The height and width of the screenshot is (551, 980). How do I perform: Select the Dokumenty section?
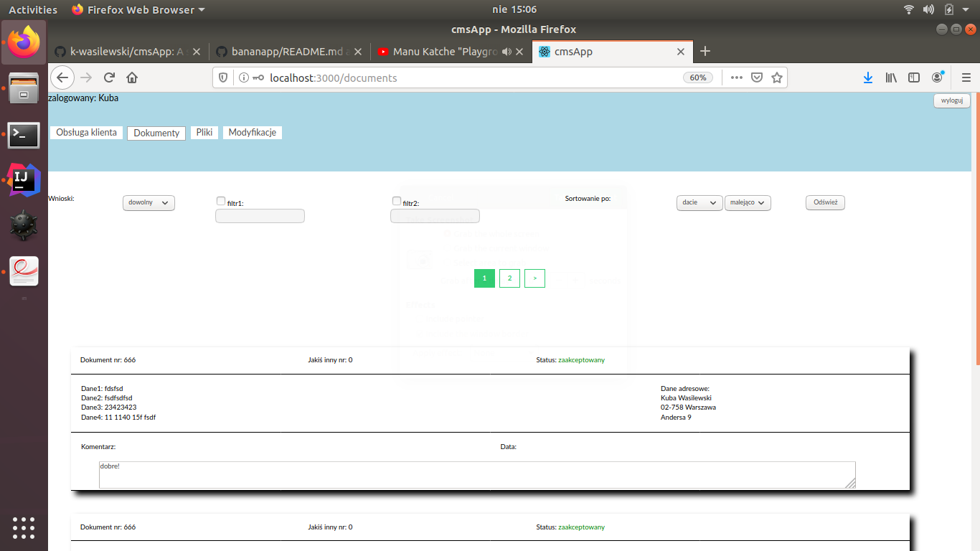pyautogui.click(x=156, y=133)
